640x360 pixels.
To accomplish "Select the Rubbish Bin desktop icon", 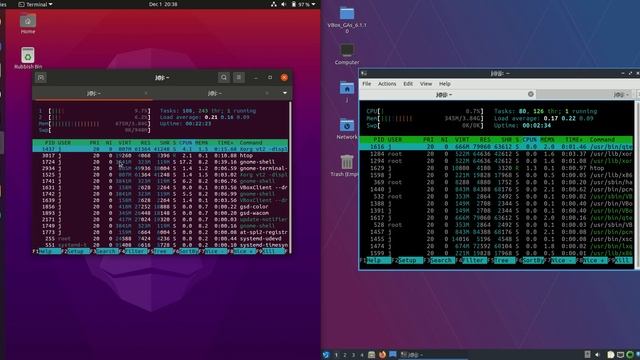I will (x=28, y=58).
